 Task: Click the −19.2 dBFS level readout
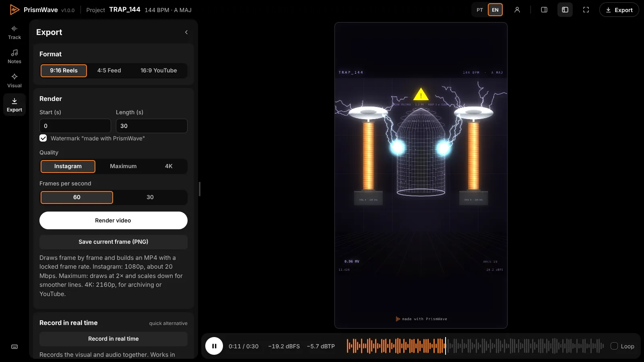284,346
